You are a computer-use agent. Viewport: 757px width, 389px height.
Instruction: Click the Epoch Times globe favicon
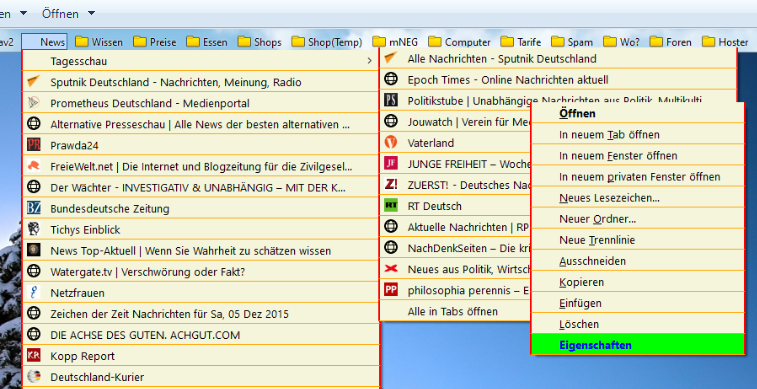click(x=391, y=79)
